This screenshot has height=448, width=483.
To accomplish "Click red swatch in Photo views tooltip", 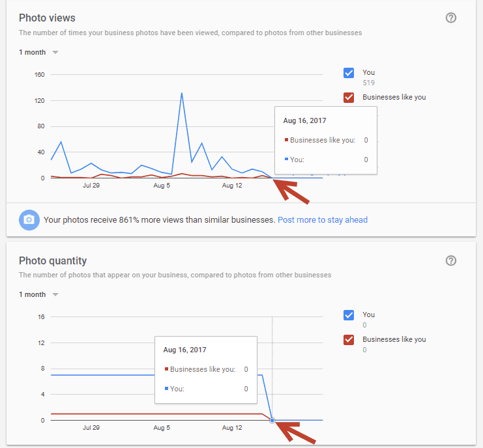I will click(286, 140).
